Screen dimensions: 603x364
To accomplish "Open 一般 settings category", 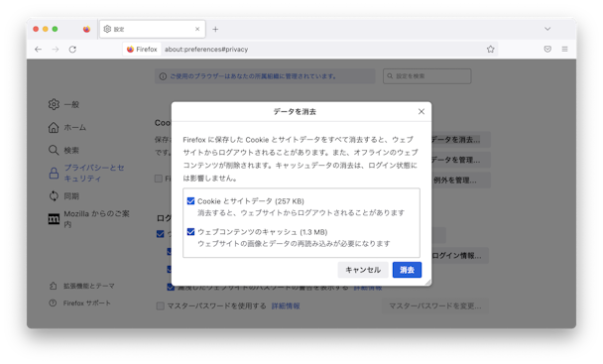I will click(63, 104).
